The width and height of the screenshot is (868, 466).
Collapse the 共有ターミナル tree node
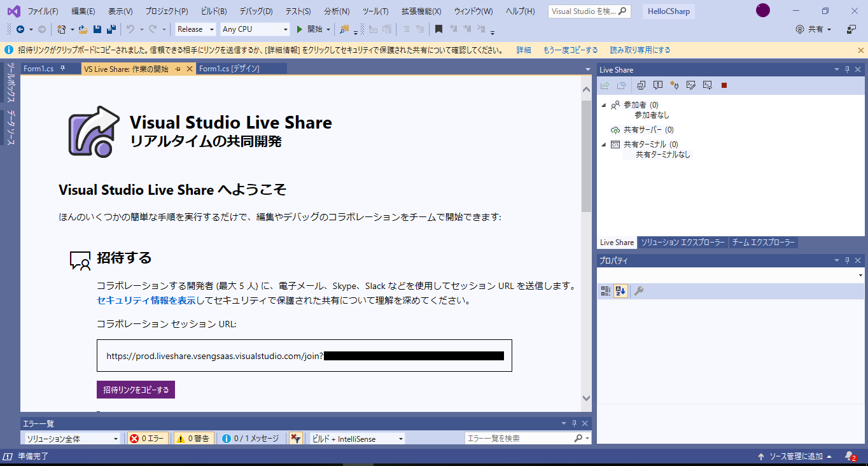604,145
